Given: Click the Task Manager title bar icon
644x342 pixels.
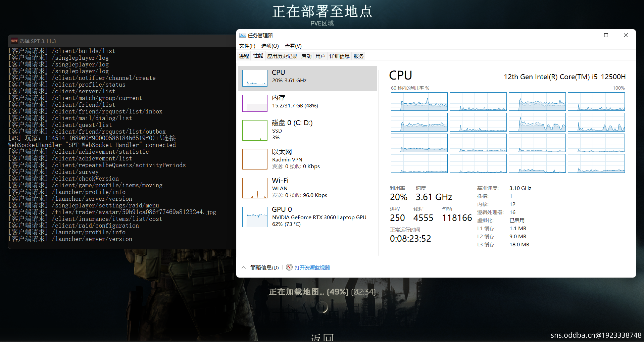Looking at the screenshot, I should 242,35.
